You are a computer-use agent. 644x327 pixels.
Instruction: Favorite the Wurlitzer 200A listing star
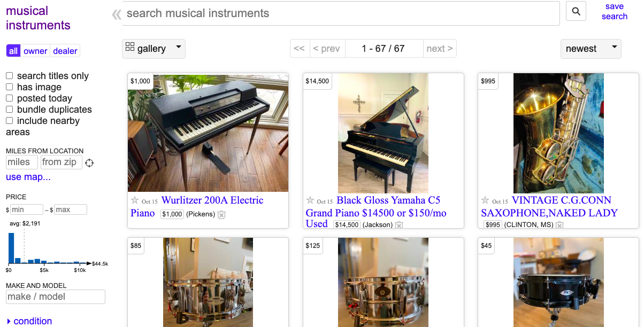(x=135, y=200)
